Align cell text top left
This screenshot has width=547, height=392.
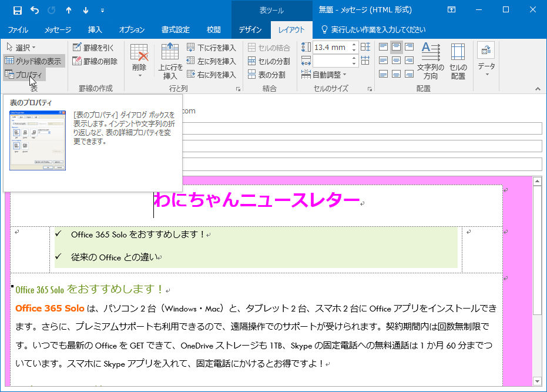click(x=384, y=47)
